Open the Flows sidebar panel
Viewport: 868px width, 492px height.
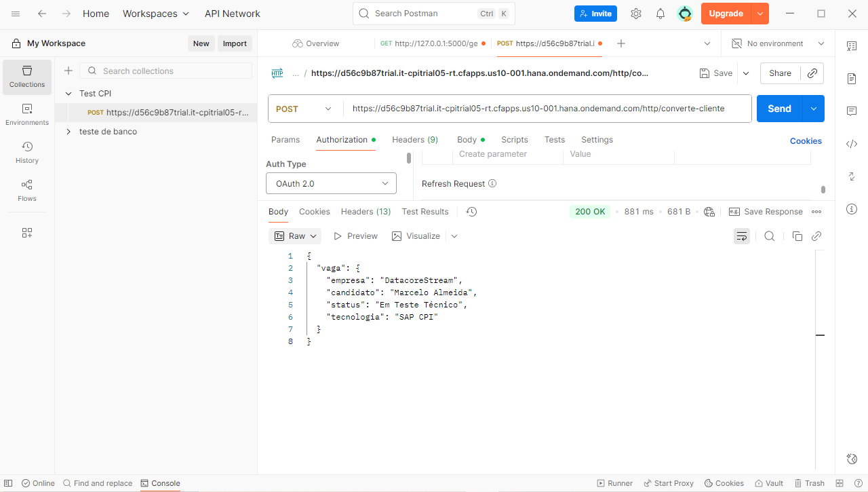coord(27,191)
